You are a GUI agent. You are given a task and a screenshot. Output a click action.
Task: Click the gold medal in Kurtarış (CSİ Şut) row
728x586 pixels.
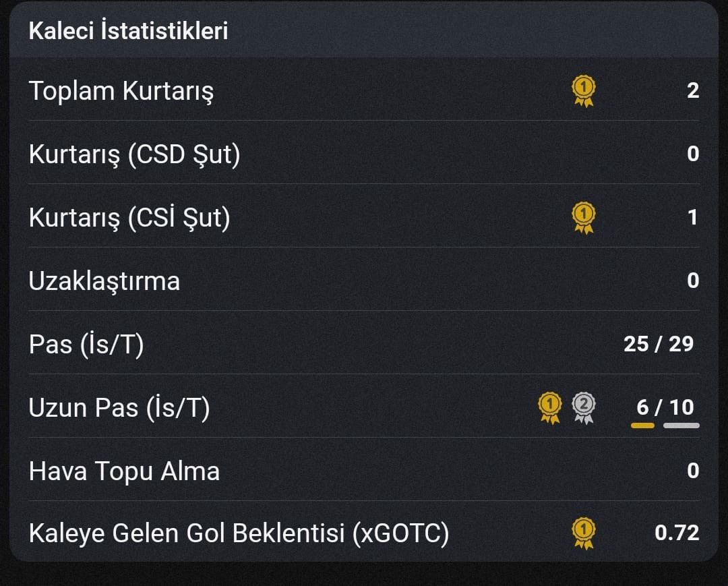(584, 218)
